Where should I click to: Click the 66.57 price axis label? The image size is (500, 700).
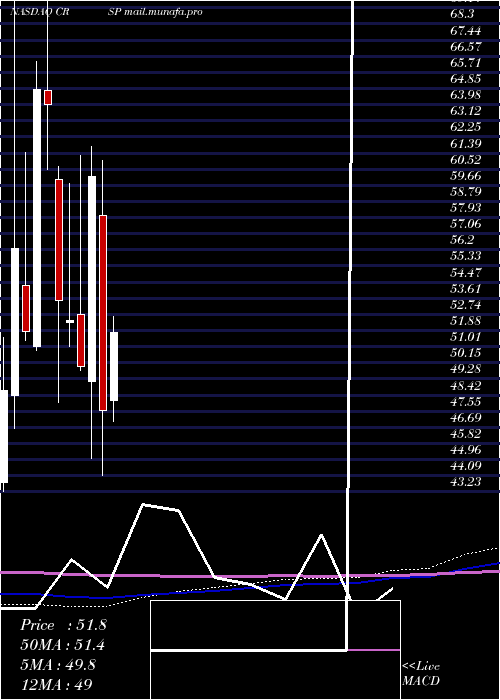(x=466, y=46)
